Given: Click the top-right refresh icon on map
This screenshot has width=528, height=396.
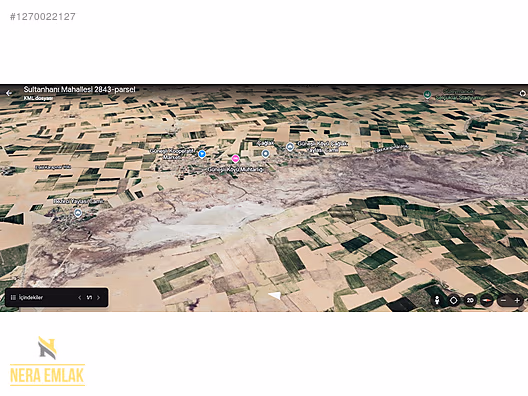Looking at the screenshot, I should click(x=523, y=93).
